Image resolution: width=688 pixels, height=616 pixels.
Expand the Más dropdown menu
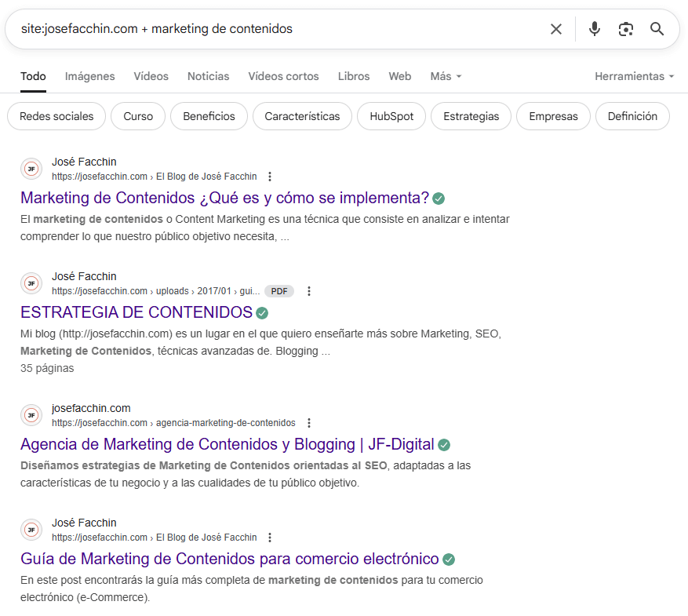point(446,76)
